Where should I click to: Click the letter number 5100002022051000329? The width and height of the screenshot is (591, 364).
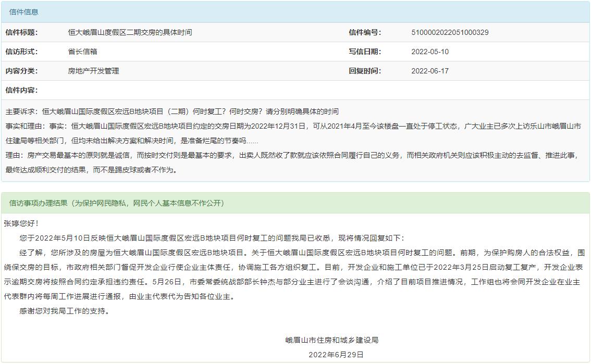[x=450, y=32]
